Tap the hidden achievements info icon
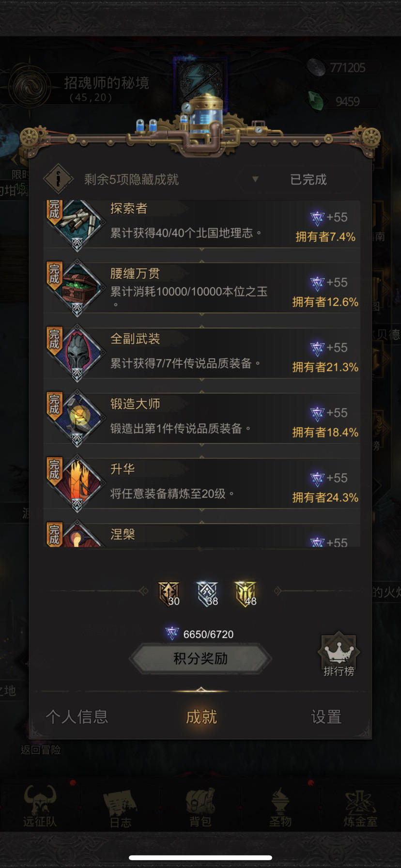The width and height of the screenshot is (401, 868). [58, 179]
